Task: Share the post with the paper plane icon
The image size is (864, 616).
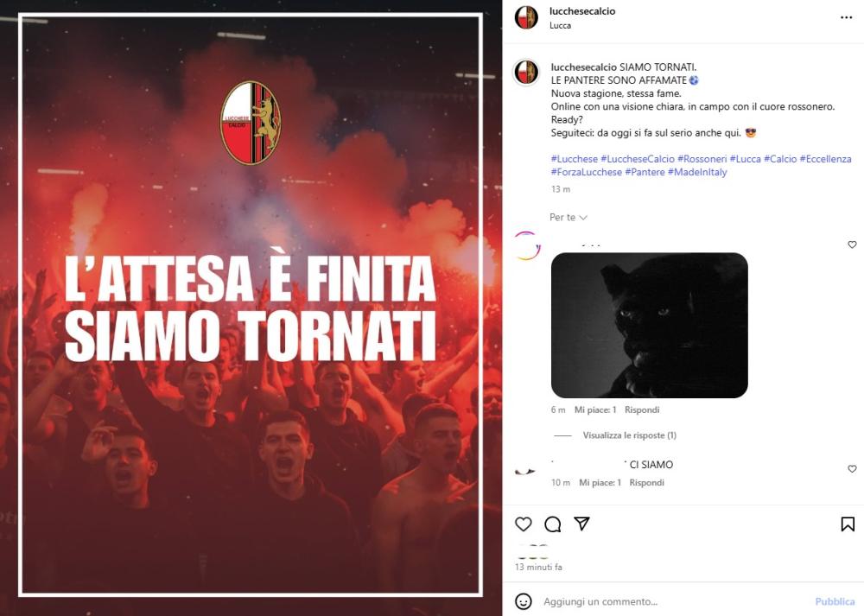Action: click(x=581, y=524)
